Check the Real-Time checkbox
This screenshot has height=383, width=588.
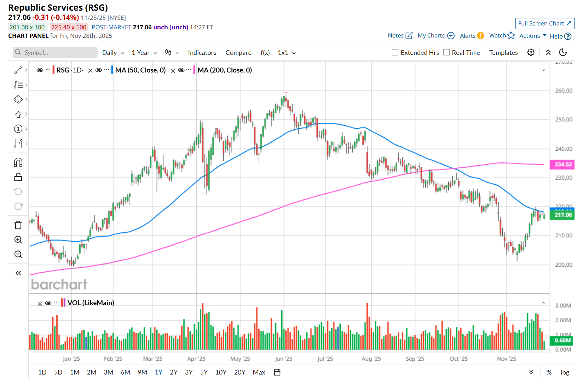click(446, 52)
